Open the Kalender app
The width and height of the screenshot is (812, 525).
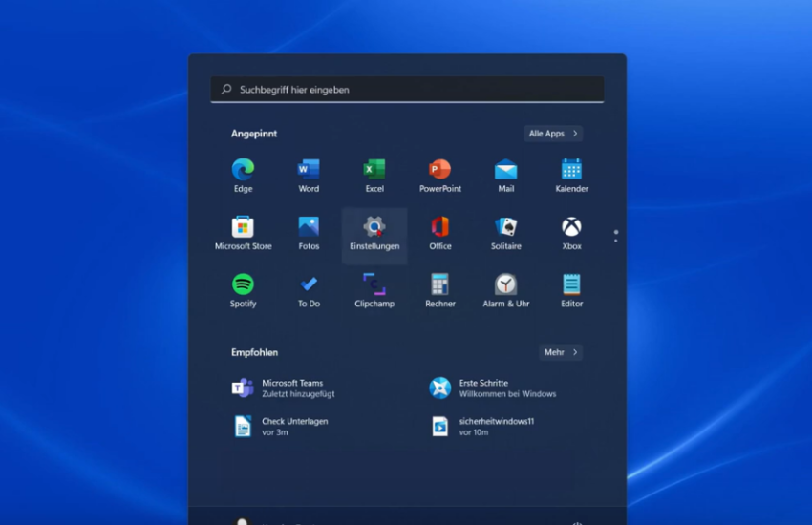point(571,176)
